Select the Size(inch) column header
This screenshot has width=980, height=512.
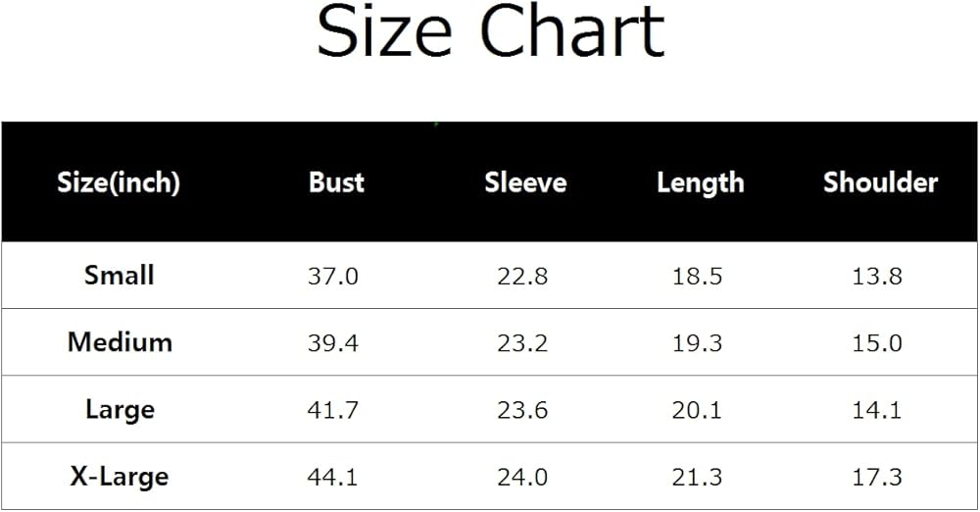(119, 182)
